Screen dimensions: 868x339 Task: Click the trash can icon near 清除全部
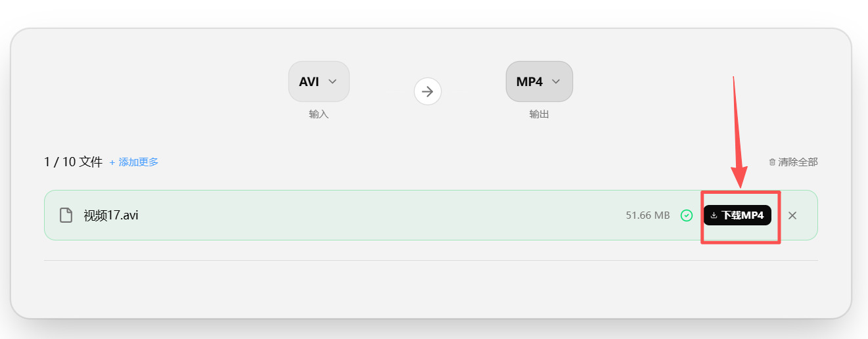[772, 162]
